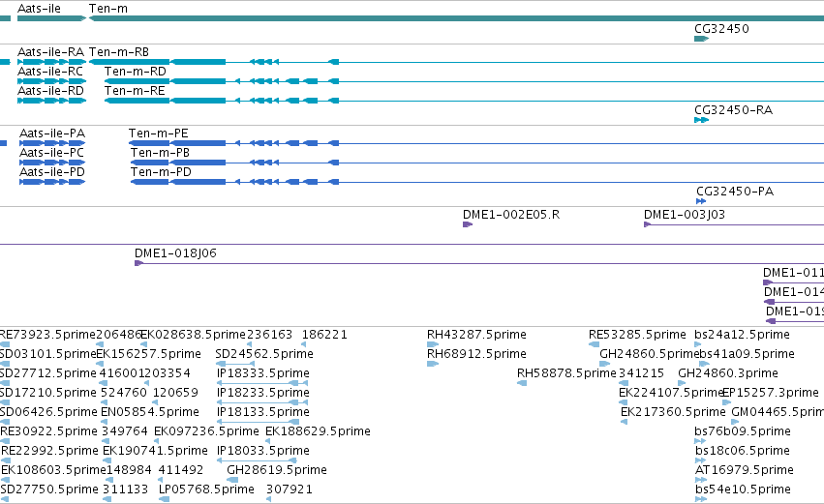Select the AT16979.5prime EST arrow

700,480
